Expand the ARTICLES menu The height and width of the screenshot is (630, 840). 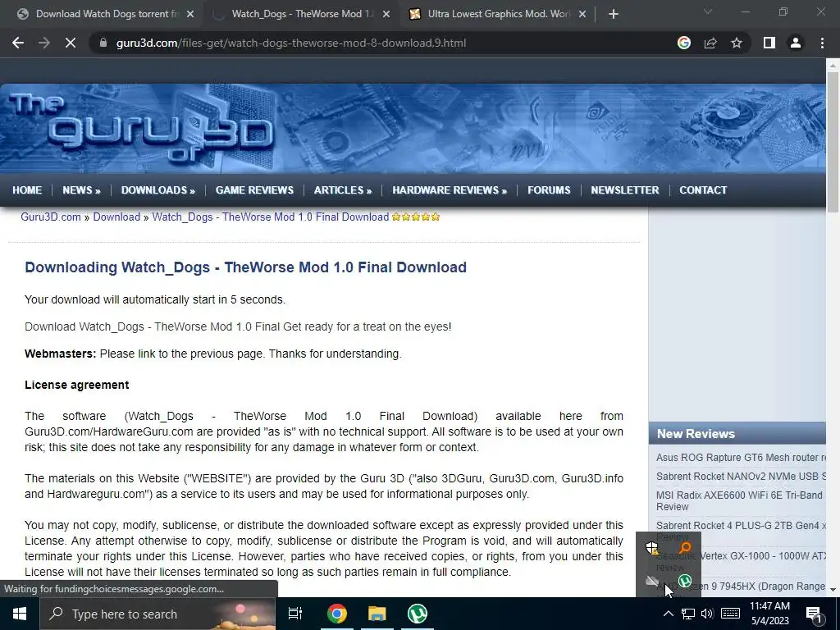point(343,190)
